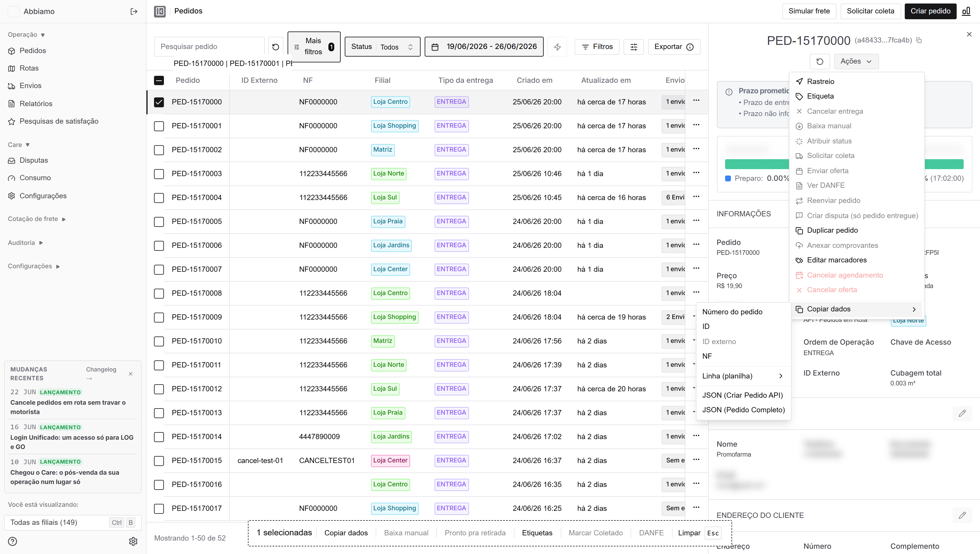980x554 pixels.
Task: Collapse the Operação sidebar section
Action: tap(26, 35)
